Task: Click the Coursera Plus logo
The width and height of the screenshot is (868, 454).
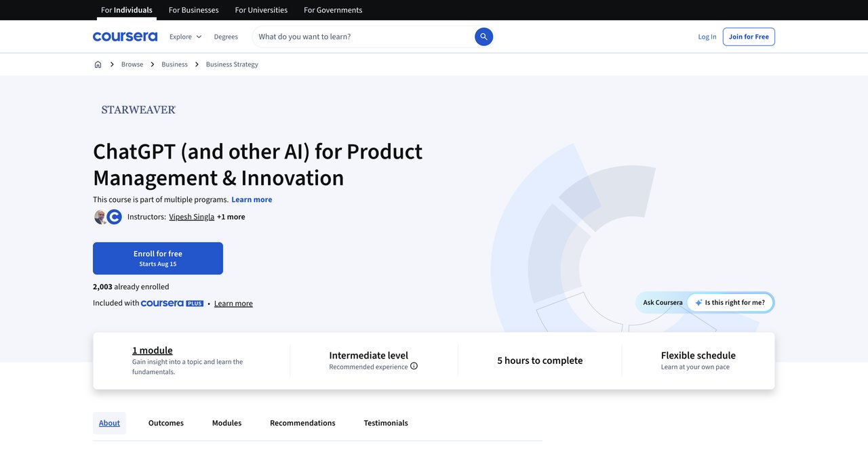Action: 172,304
